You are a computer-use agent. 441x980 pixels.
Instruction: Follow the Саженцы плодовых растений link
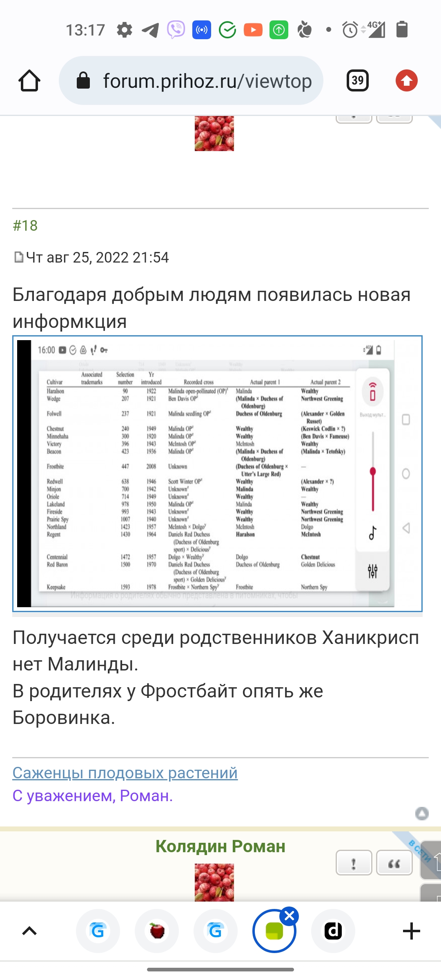pos(125,773)
